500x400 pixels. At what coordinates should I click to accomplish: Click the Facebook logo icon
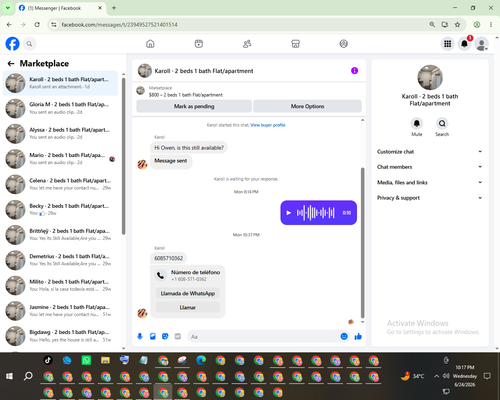pyautogui.click(x=12, y=44)
